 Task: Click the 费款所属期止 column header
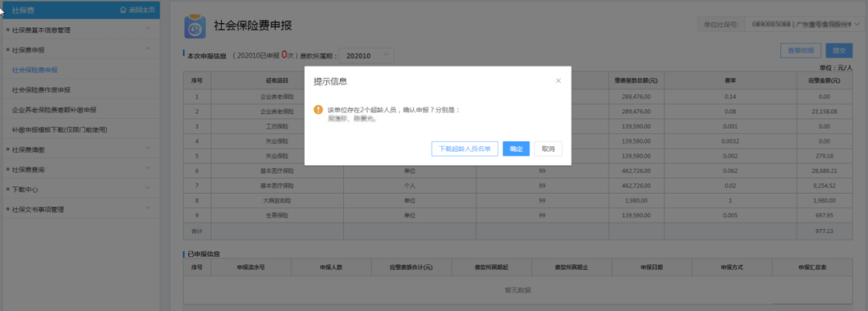click(x=571, y=267)
